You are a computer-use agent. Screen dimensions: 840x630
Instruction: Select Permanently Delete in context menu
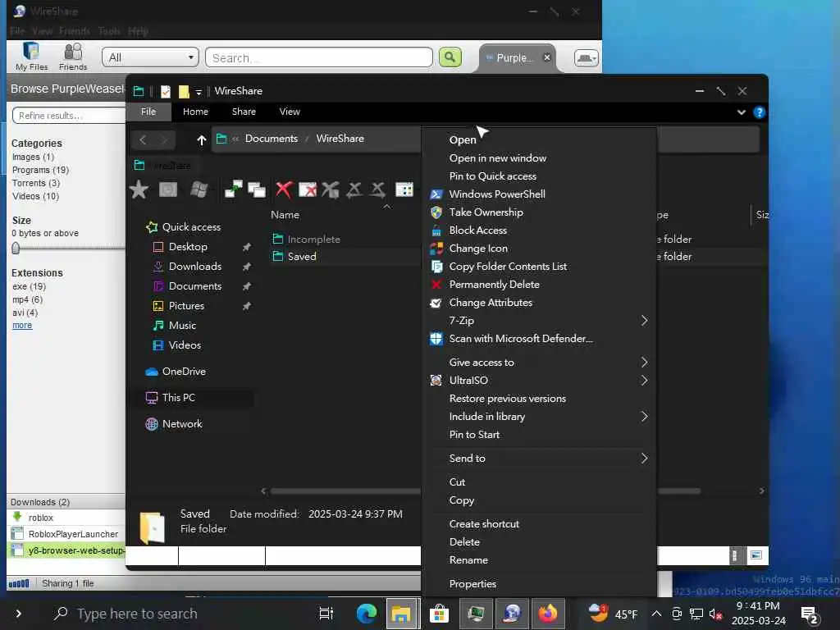494,285
